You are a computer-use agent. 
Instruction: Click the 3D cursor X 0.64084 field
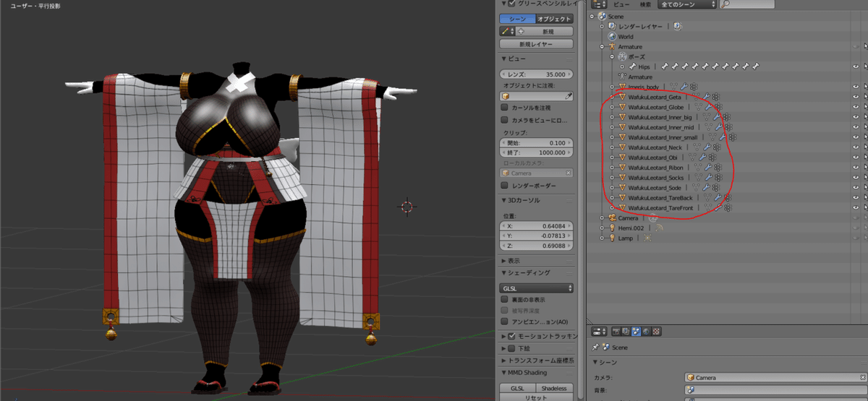[x=537, y=226]
